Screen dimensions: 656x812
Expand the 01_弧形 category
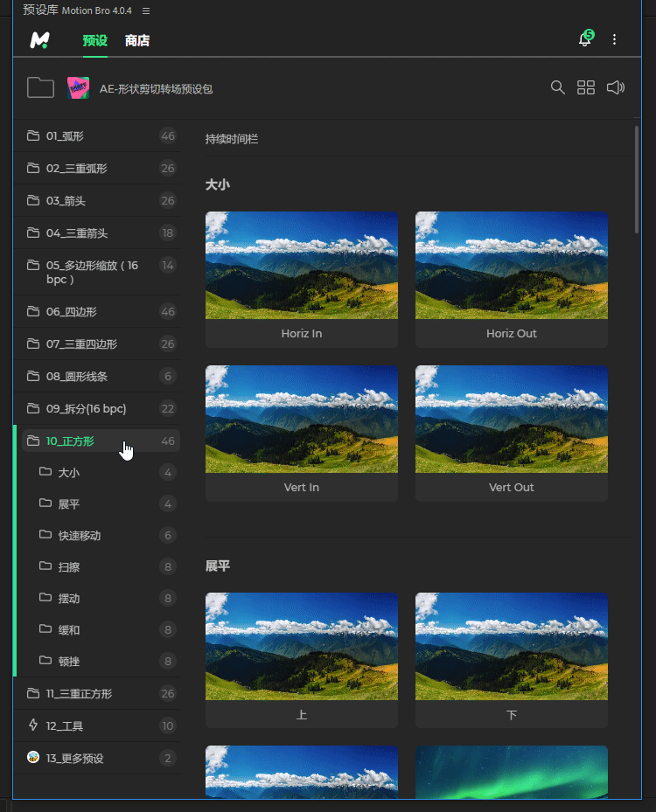tap(97, 135)
